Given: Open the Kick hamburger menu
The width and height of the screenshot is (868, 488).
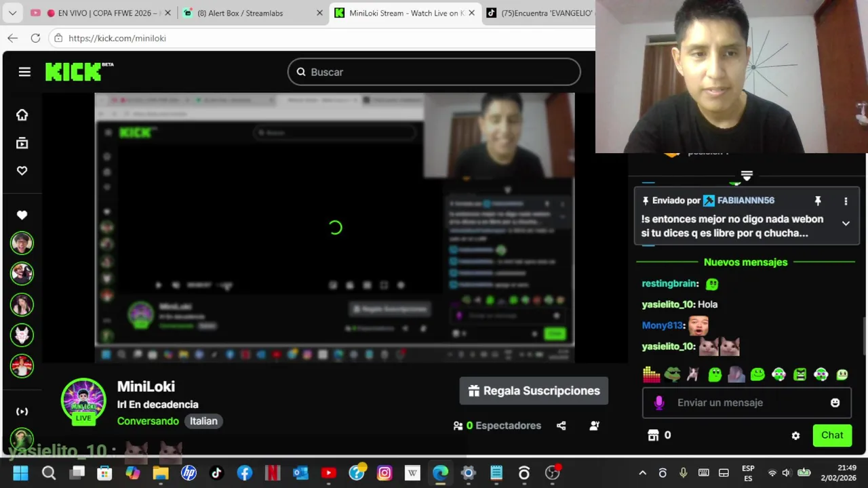Looking at the screenshot, I should pyautogui.click(x=24, y=72).
